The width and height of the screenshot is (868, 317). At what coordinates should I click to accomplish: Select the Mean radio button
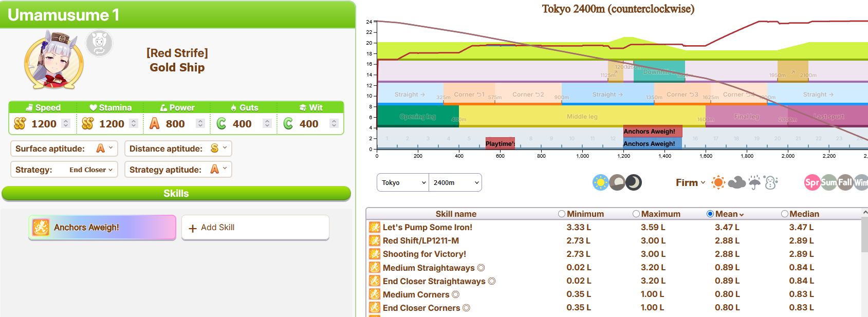pyautogui.click(x=710, y=214)
